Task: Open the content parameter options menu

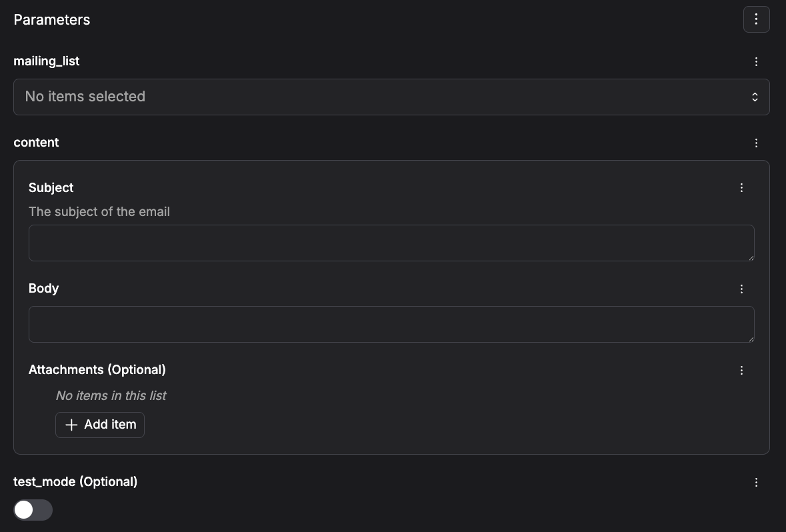Action: [756, 143]
